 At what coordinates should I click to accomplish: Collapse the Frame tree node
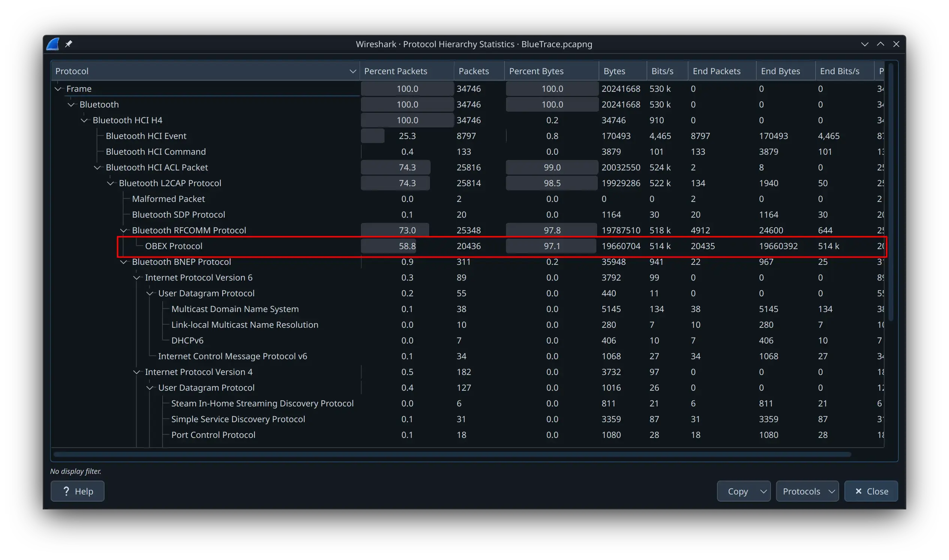[58, 89]
